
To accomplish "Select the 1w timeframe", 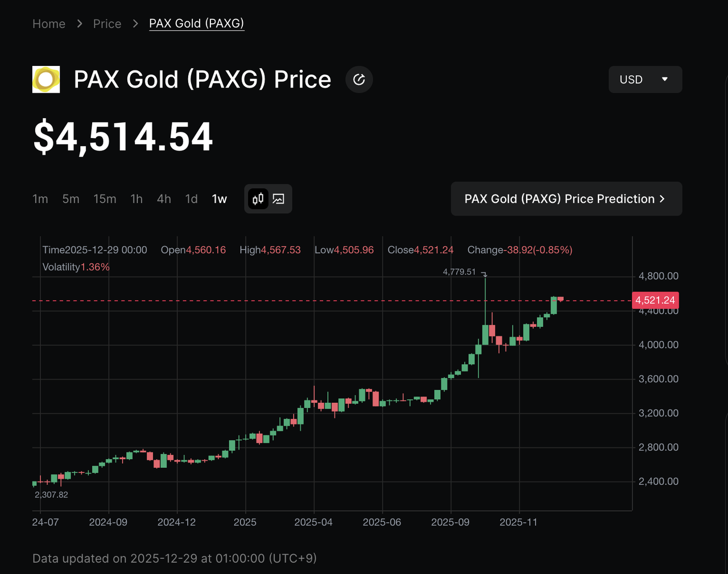I will tap(220, 199).
